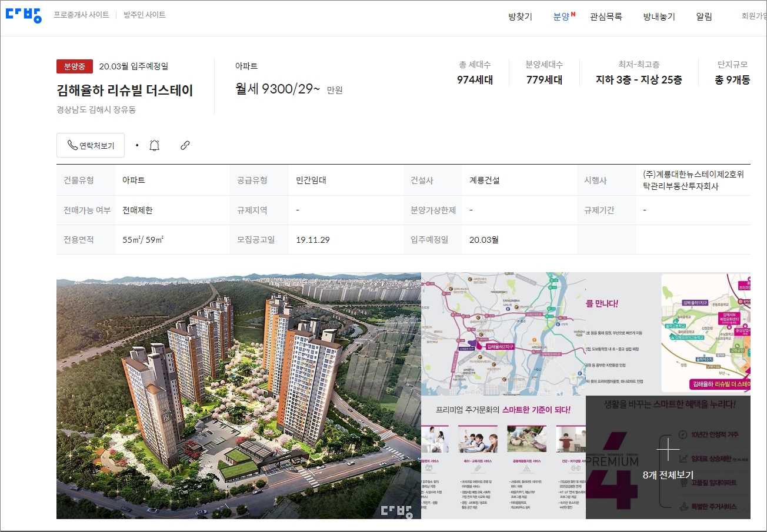Screen dimensions: 767x532
Task: Open the main aerial apartment rendering image
Action: point(239,396)
